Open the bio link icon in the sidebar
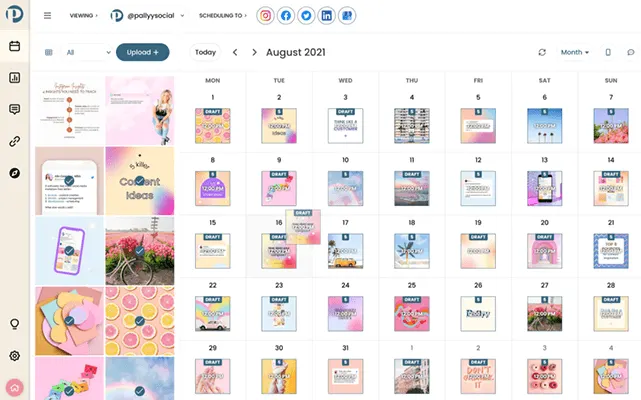This screenshot has height=400, width=641. (x=15, y=141)
